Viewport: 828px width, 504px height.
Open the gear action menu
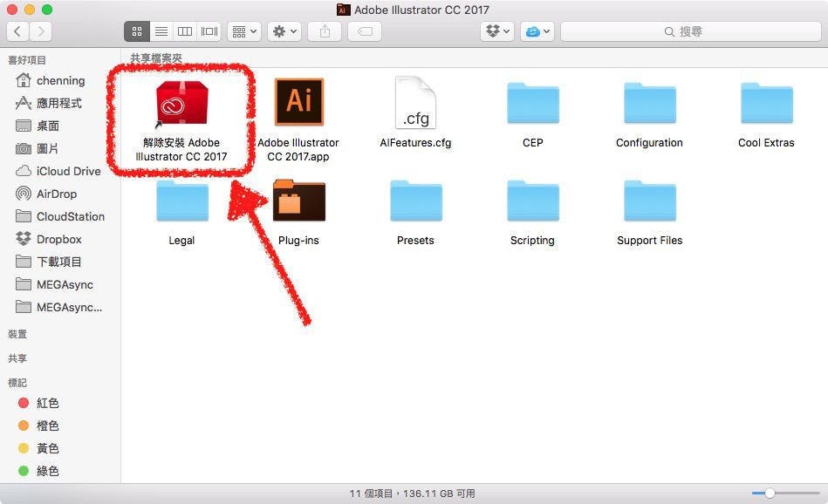point(284,31)
